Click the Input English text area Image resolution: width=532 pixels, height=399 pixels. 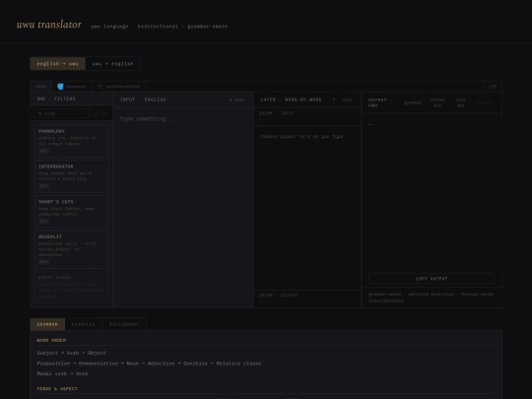[x=183, y=207]
